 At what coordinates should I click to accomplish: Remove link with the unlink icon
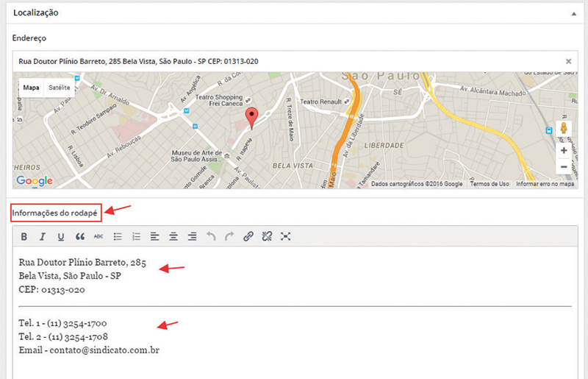pyautogui.click(x=267, y=237)
